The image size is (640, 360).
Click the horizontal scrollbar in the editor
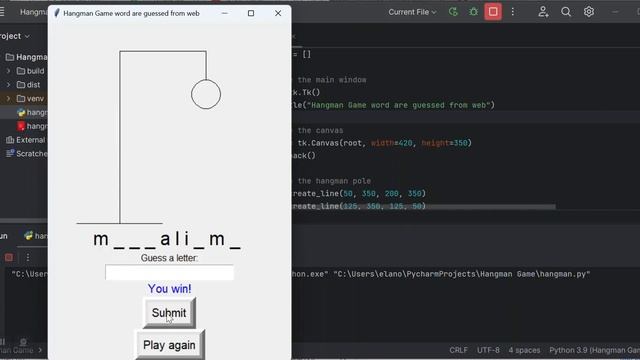click(x=424, y=207)
